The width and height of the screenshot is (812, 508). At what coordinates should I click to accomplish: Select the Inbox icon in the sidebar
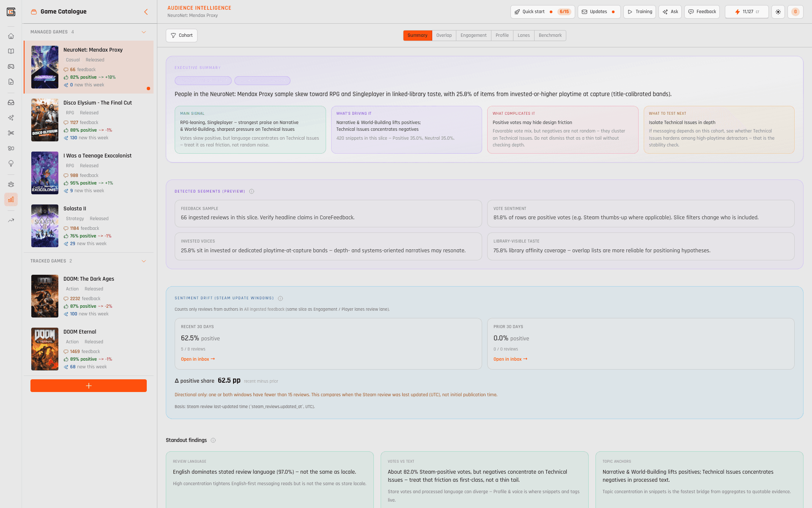click(11, 102)
